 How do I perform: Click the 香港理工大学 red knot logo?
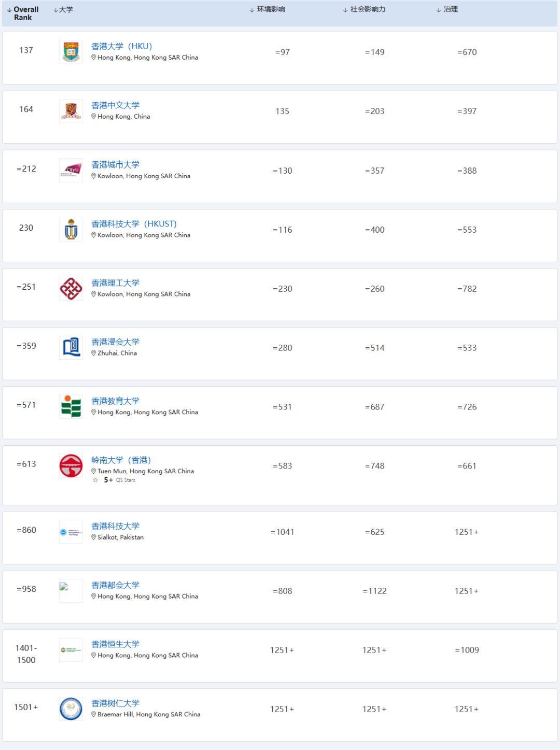[x=71, y=289]
